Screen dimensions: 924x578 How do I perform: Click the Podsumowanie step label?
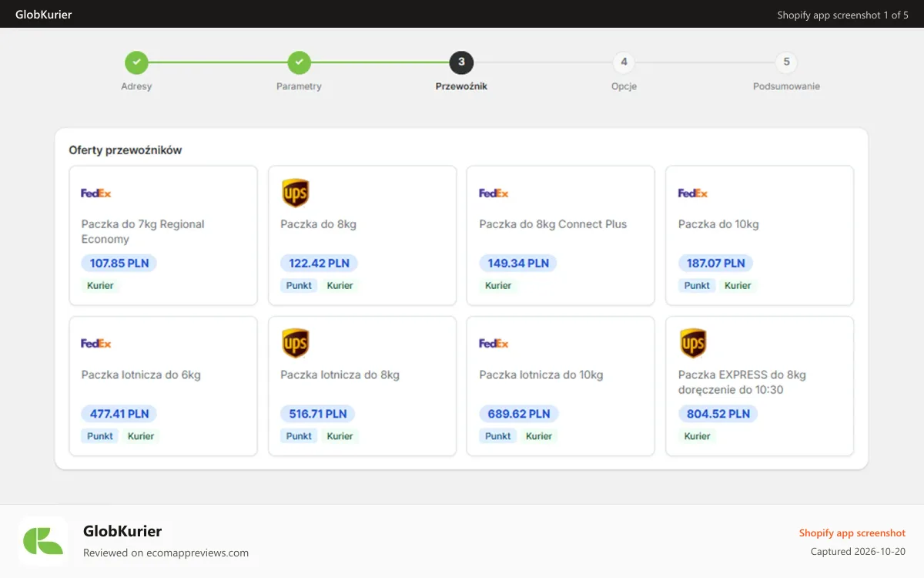(x=786, y=86)
